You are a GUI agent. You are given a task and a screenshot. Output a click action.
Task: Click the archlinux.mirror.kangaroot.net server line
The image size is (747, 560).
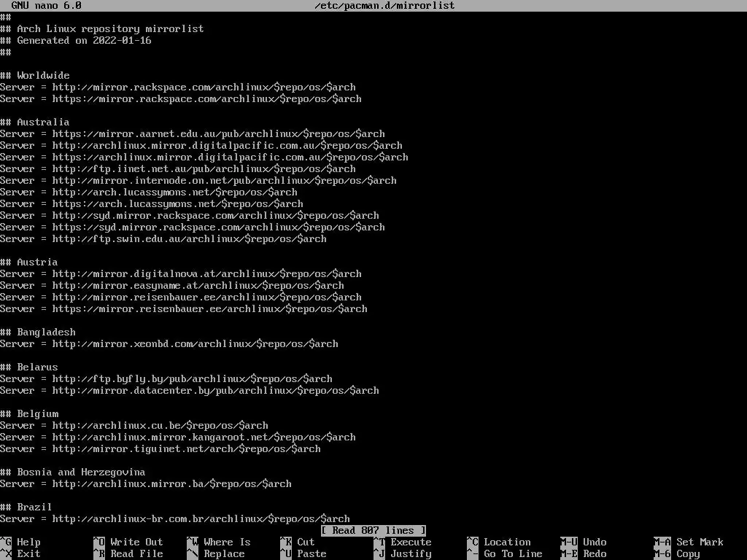pyautogui.click(x=178, y=437)
